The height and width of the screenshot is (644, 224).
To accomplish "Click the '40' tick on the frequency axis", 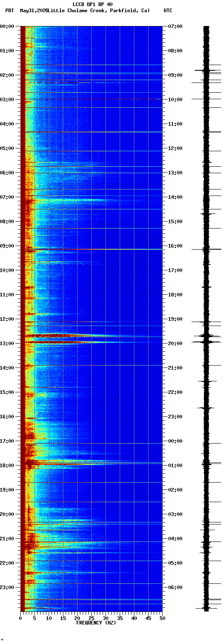I will point(134,618).
